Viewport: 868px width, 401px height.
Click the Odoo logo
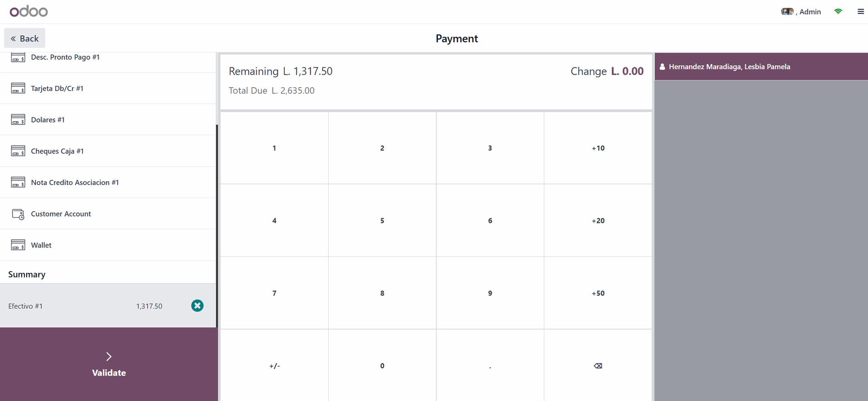tap(28, 11)
